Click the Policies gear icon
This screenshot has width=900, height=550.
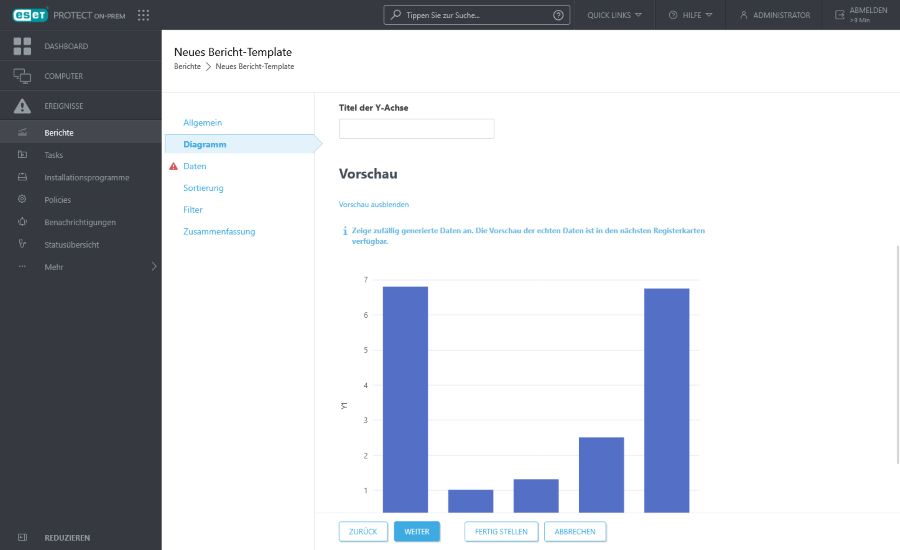click(22, 200)
